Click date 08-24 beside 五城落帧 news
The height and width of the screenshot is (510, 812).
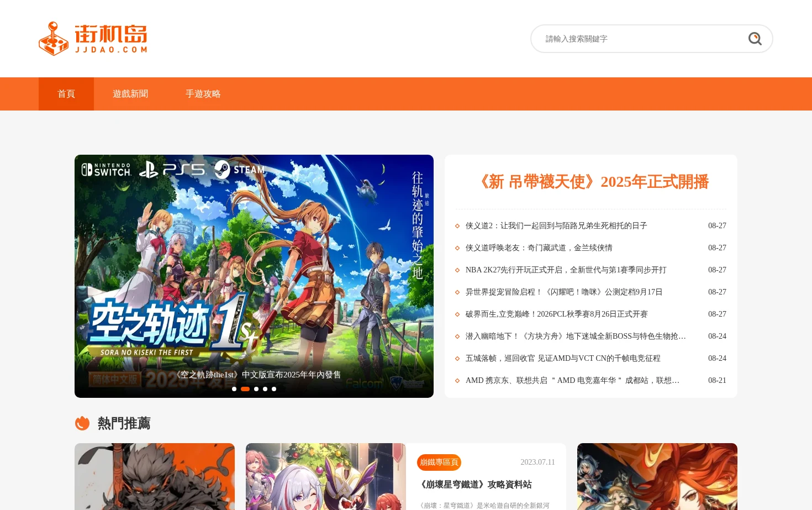click(717, 358)
